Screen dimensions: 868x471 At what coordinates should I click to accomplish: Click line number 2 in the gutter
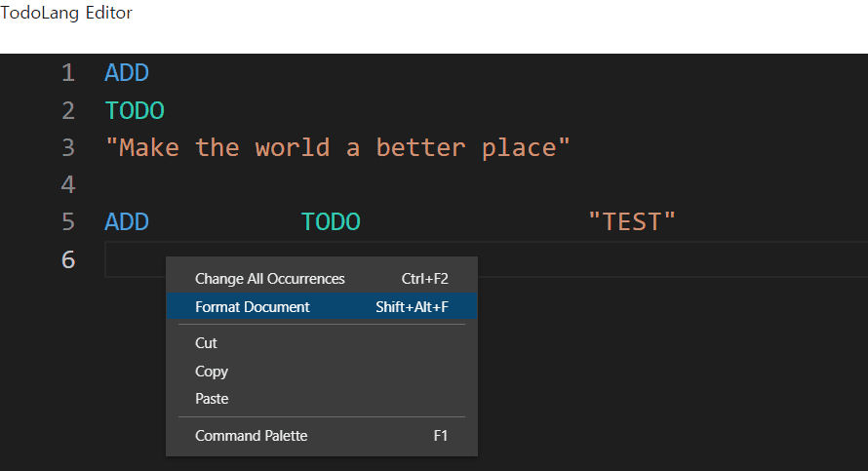[68, 110]
